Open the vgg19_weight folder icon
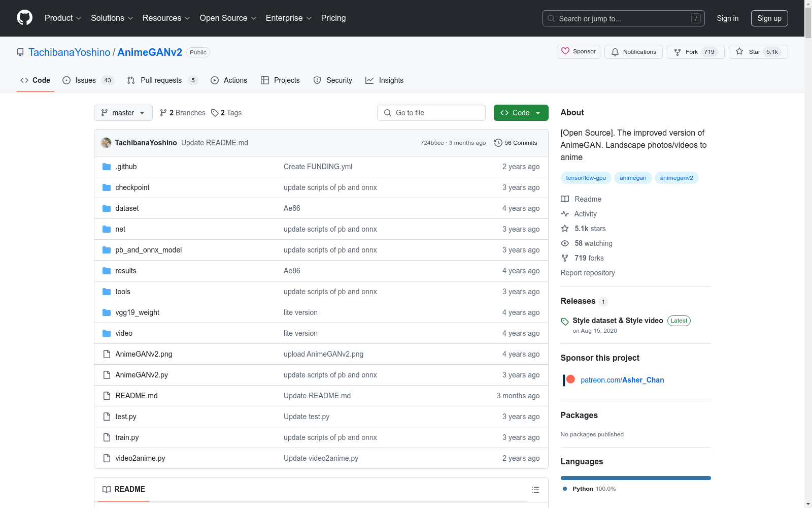The image size is (812, 508). pos(107,312)
